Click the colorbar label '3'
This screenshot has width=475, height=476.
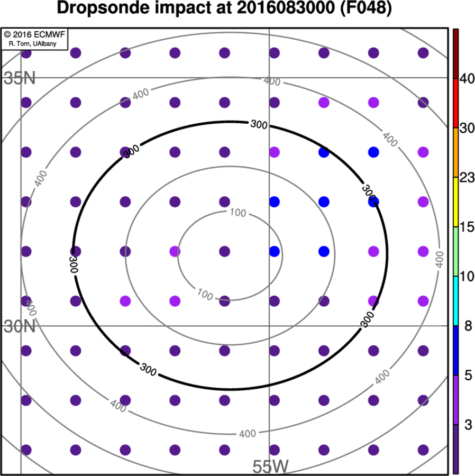468,425
